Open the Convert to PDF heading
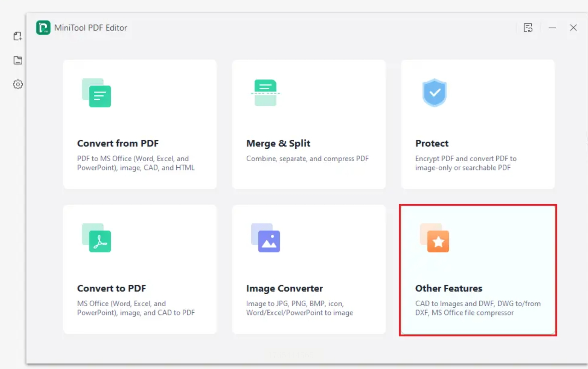The image size is (588, 369). point(112,288)
